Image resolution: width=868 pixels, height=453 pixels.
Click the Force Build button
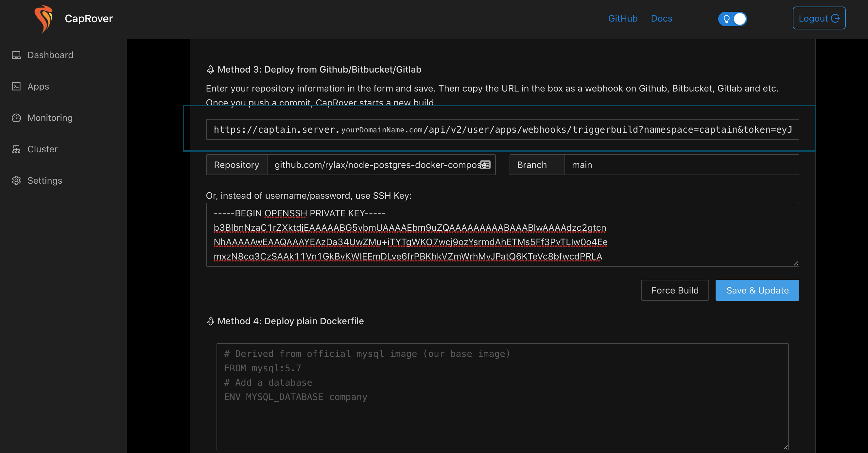675,290
